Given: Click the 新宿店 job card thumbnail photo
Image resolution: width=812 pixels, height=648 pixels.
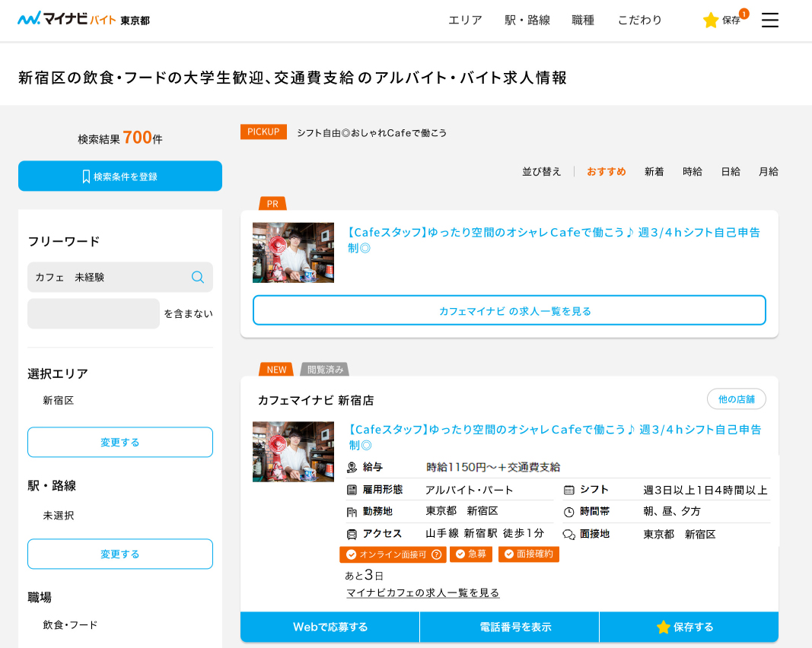Looking at the screenshot, I should click(x=293, y=452).
